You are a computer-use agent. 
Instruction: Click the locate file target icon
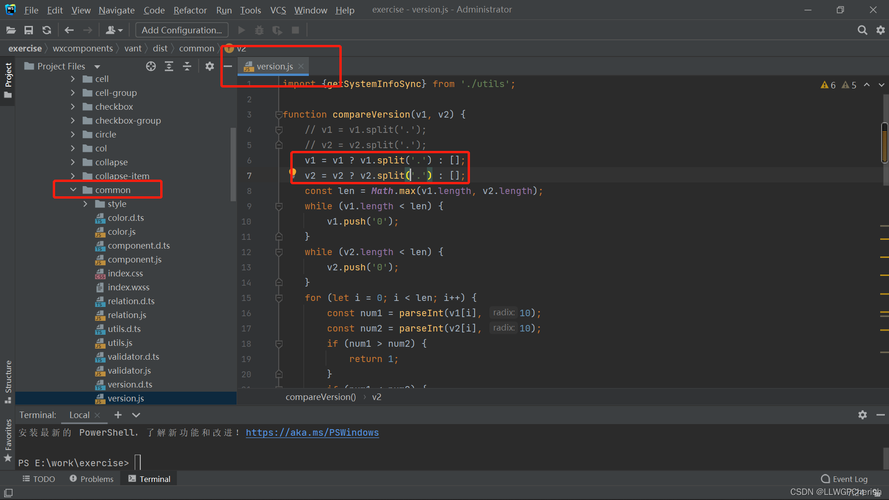tap(151, 66)
